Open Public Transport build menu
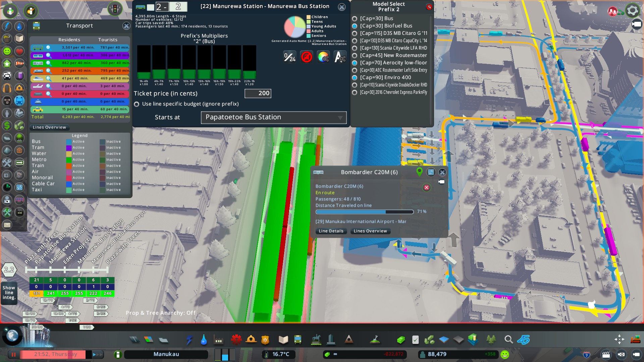 tap(298, 340)
